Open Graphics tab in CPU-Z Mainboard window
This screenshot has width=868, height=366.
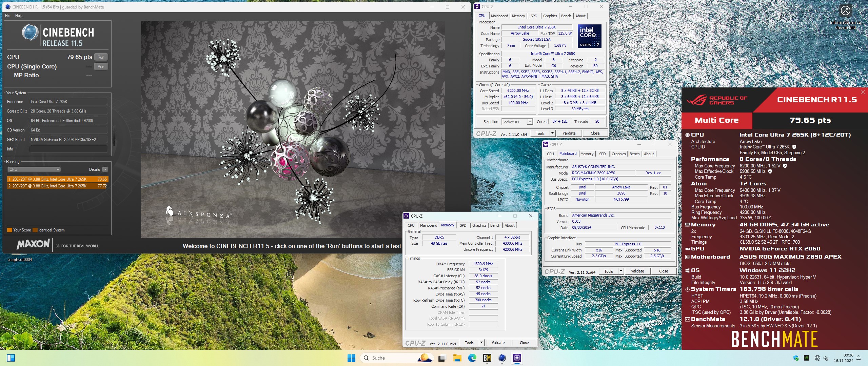pyautogui.click(x=618, y=154)
